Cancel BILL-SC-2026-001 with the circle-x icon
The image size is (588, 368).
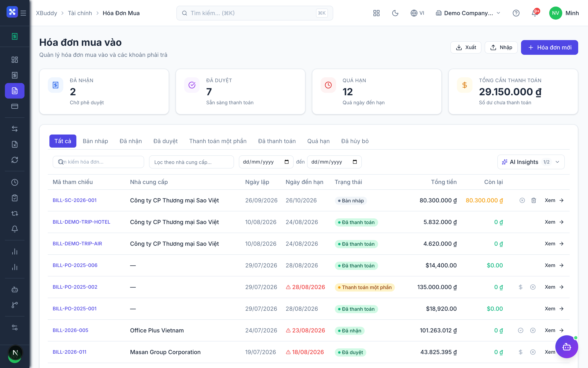click(522, 200)
